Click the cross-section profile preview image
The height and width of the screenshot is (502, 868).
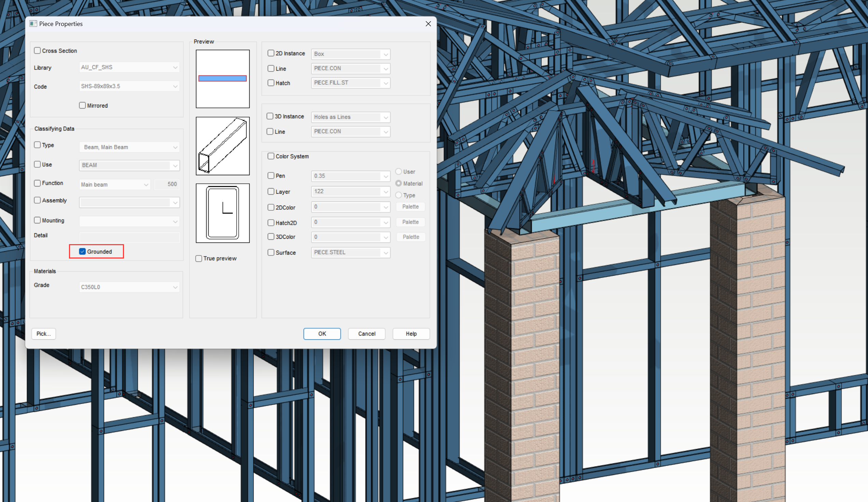pyautogui.click(x=223, y=213)
